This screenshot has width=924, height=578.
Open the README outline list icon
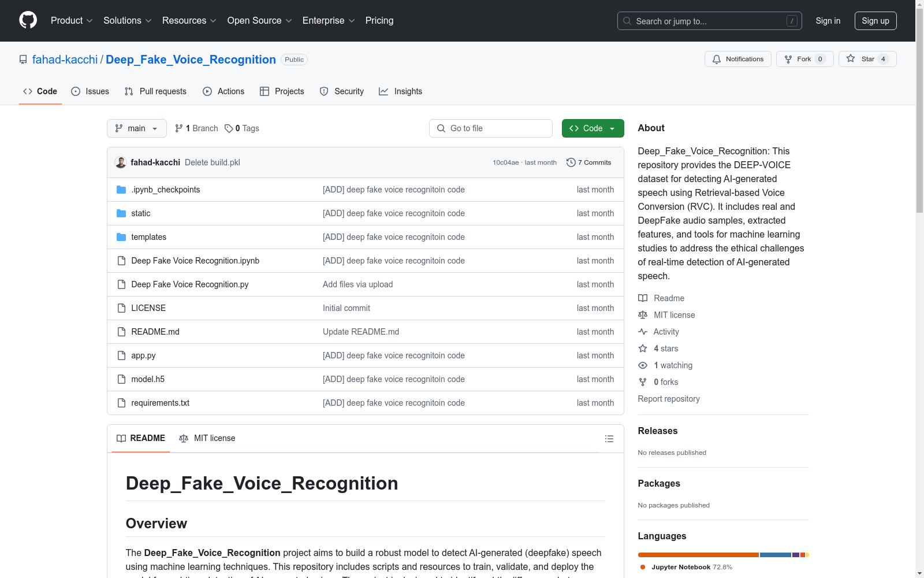(609, 439)
